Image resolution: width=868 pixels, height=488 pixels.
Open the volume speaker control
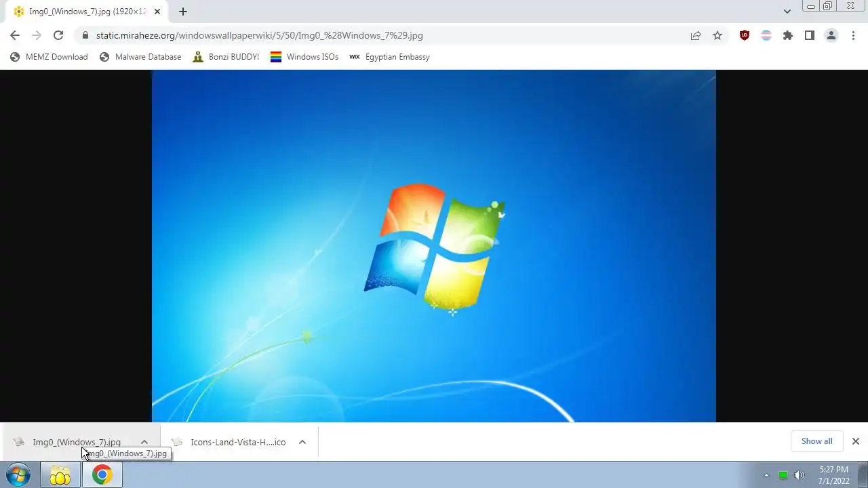coord(800,475)
